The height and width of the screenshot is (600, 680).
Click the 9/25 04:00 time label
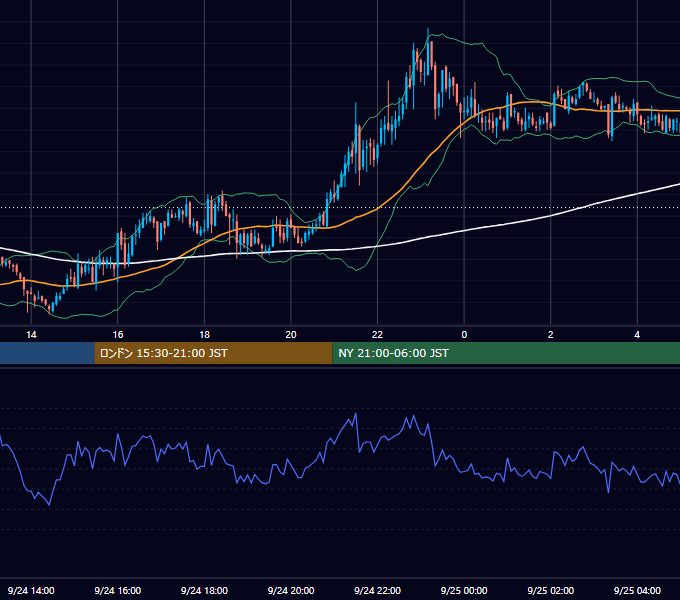click(637, 590)
